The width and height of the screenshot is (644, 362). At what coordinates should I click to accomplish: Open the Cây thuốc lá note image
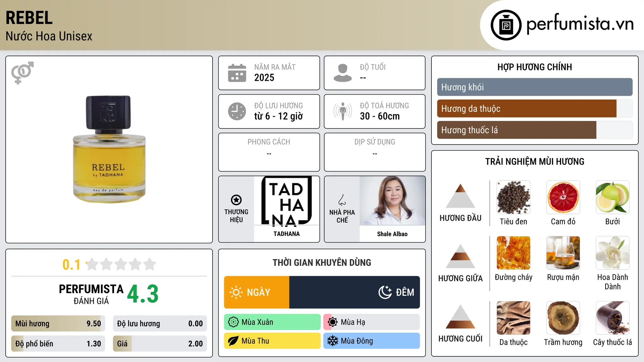point(613,318)
